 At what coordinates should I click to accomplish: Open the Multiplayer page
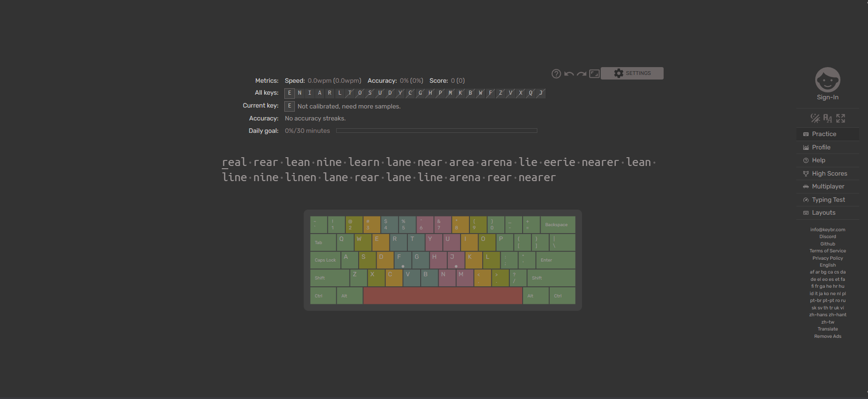point(828,187)
